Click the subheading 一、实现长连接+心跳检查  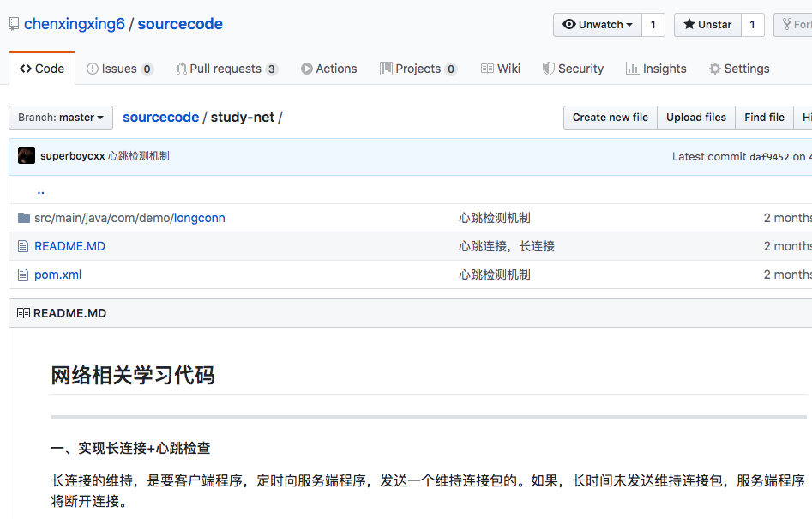[x=130, y=448]
